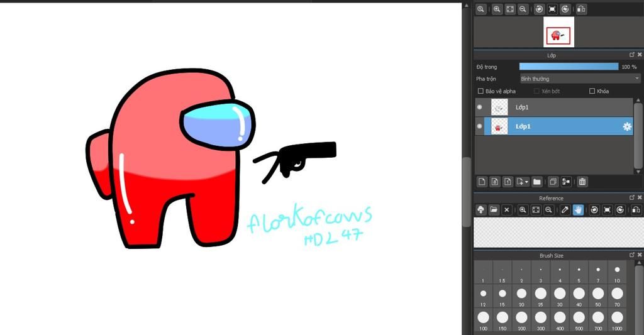The width and height of the screenshot is (644, 335).
Task: Click the canvas vertical scrollbar
Action: 466,192
